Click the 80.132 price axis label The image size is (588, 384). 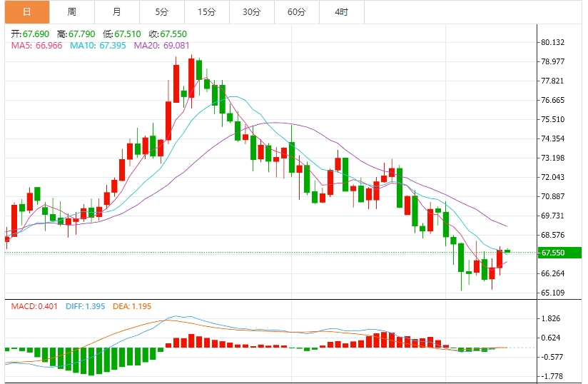pos(553,42)
